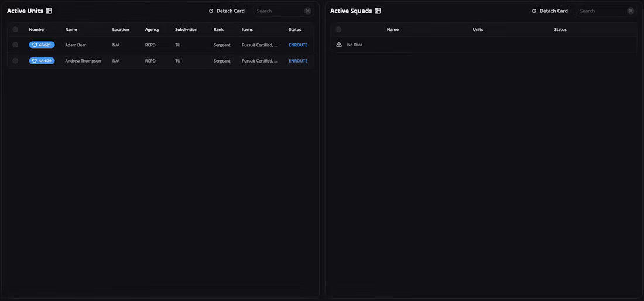Click the Active Units card title

click(25, 11)
